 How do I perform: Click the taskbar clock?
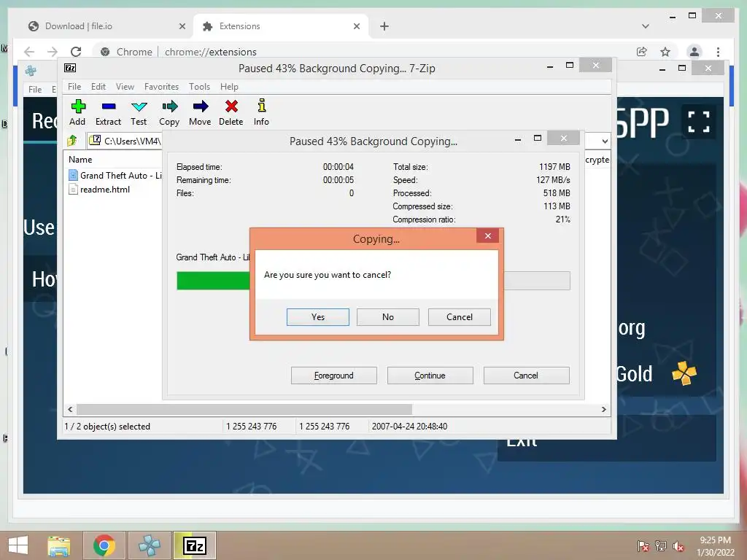click(715, 546)
